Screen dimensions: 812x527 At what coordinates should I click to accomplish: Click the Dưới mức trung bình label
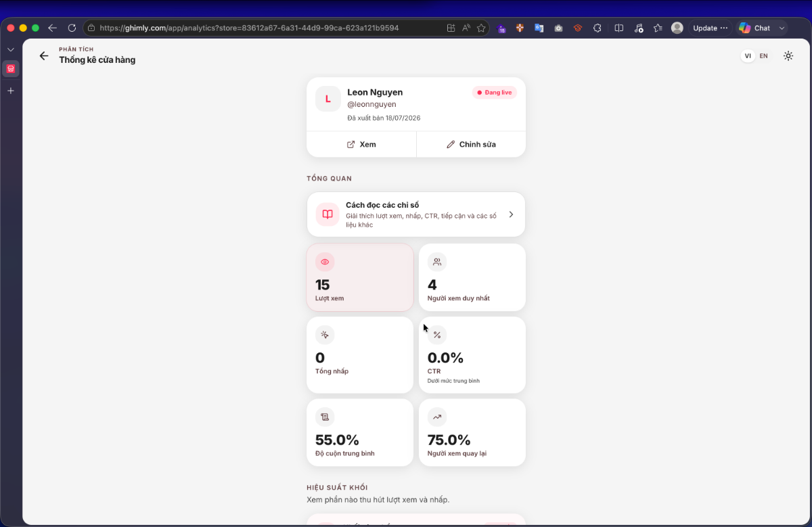pyautogui.click(x=453, y=381)
